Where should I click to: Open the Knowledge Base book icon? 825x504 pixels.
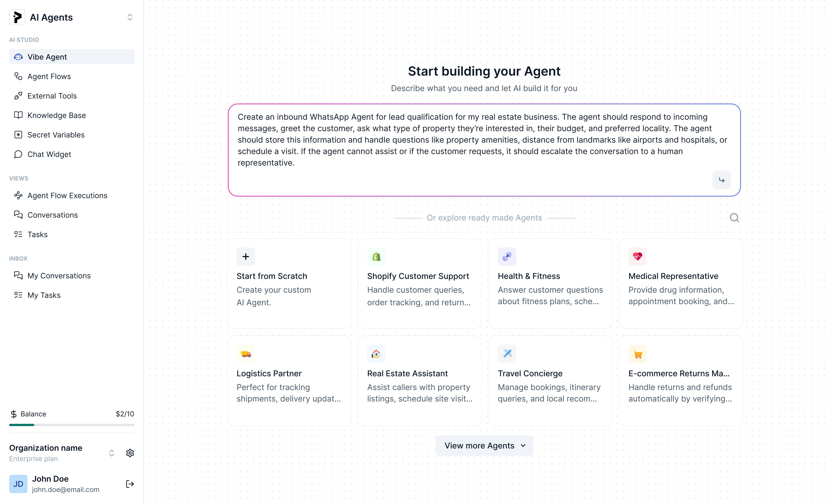[x=18, y=115]
